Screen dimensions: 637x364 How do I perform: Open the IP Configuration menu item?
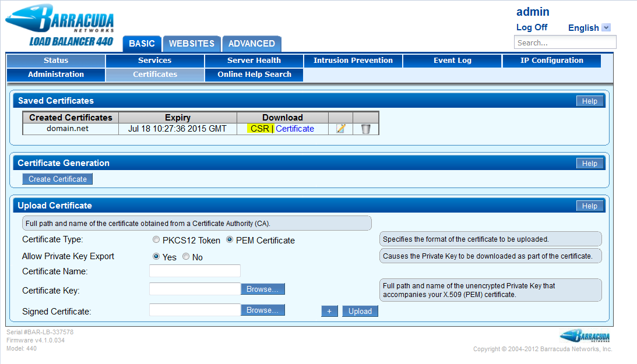click(x=552, y=61)
